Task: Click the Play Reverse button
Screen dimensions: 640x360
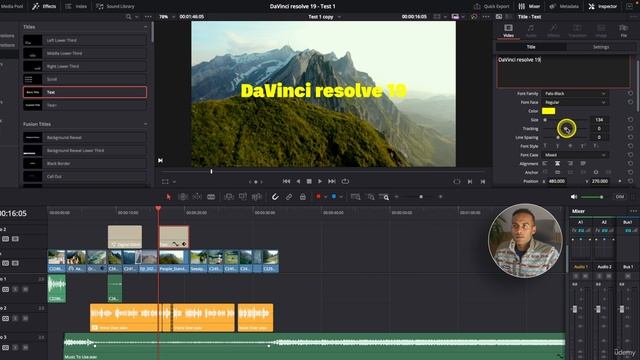Action: 298,181
